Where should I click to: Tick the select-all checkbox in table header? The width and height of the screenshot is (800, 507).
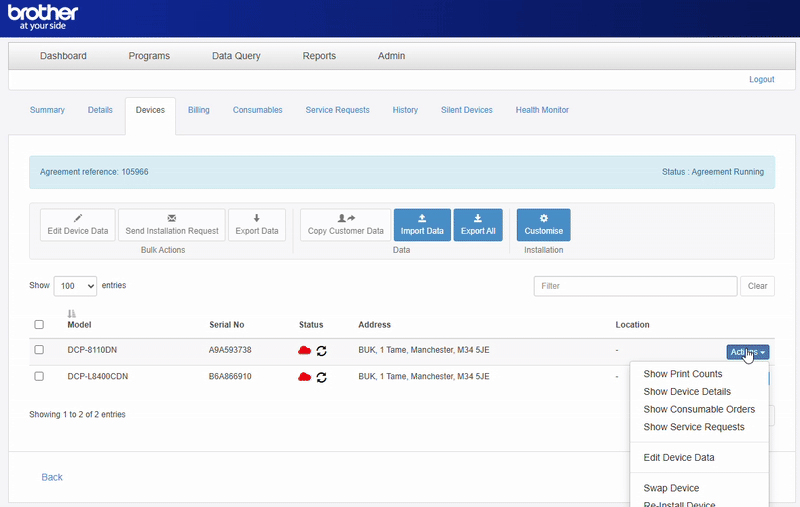pos(39,325)
